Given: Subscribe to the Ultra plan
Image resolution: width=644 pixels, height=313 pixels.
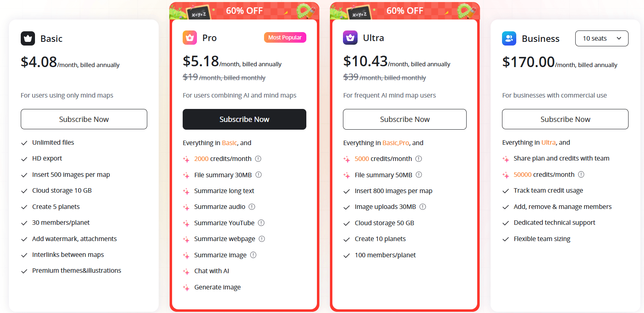Looking at the screenshot, I should [404, 119].
